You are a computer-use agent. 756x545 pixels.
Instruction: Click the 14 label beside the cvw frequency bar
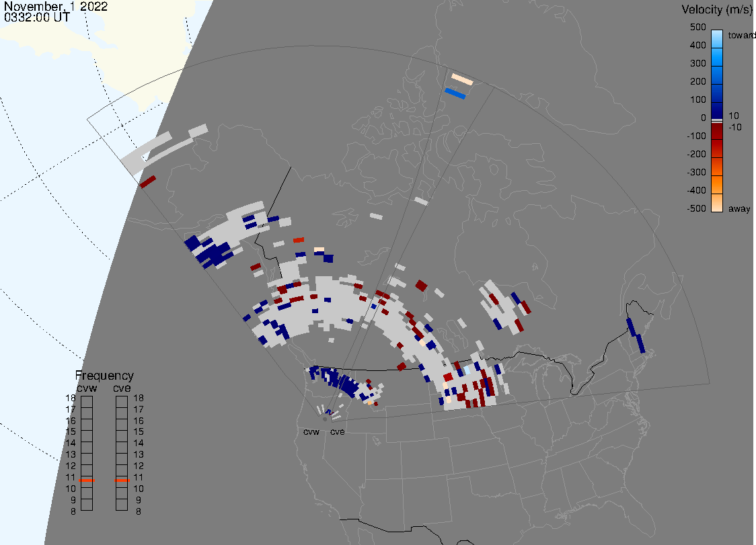71,444
